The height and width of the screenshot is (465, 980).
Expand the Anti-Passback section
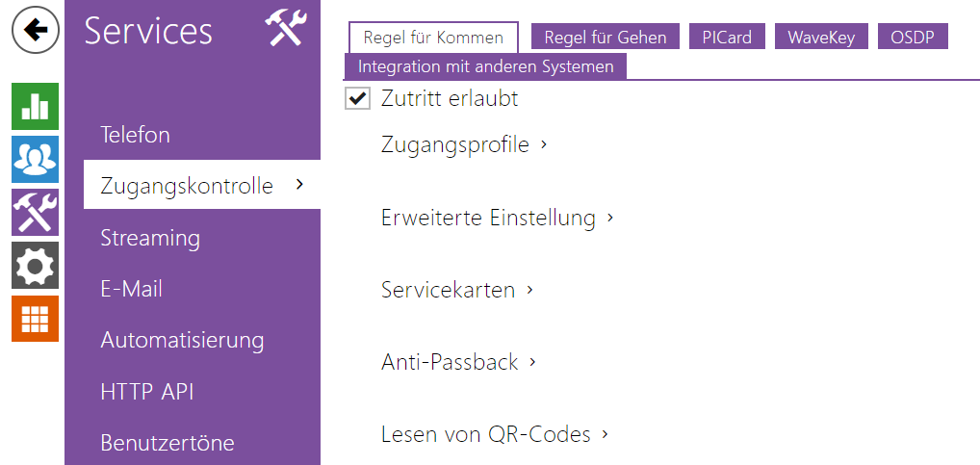point(458,362)
